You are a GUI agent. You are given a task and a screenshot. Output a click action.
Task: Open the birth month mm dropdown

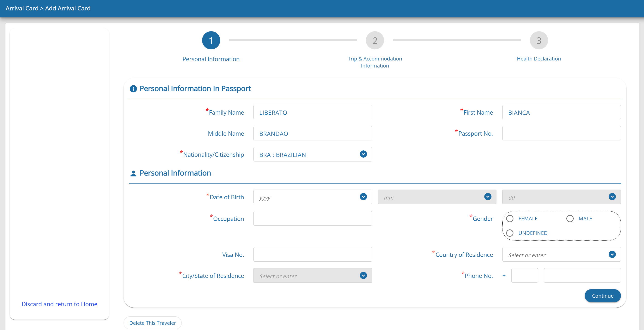[437, 197]
